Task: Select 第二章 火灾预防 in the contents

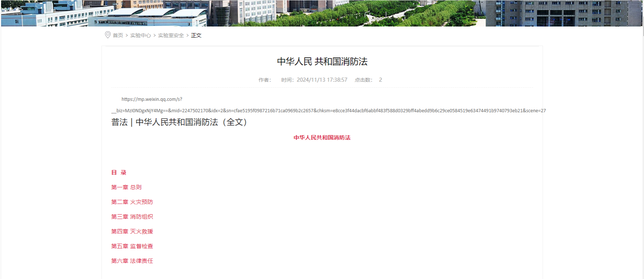Action: coord(132,202)
